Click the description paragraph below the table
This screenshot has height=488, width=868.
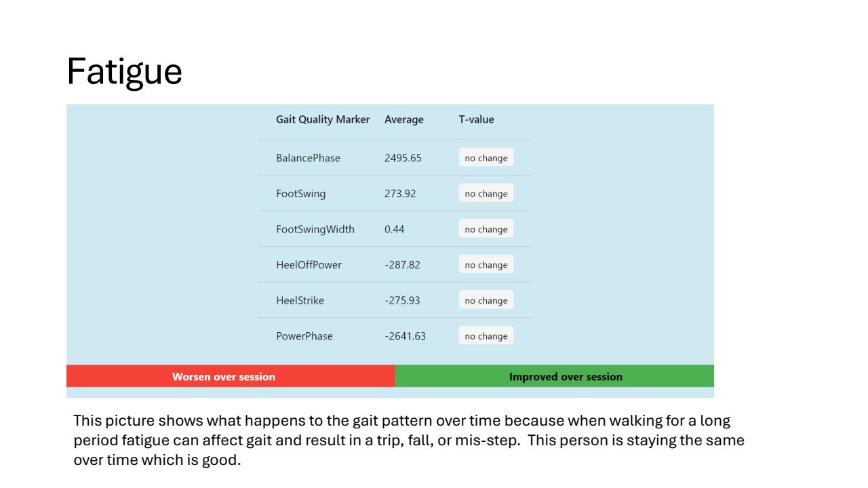click(x=408, y=440)
